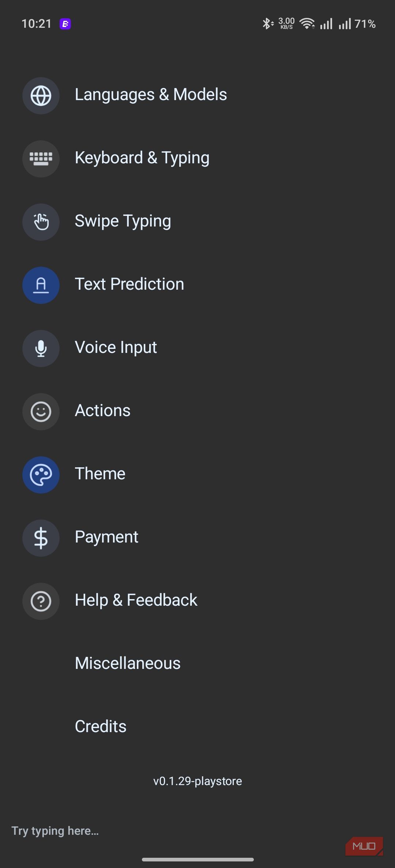Tap the dollar sign Payment icon
395x868 pixels.
[41, 538]
